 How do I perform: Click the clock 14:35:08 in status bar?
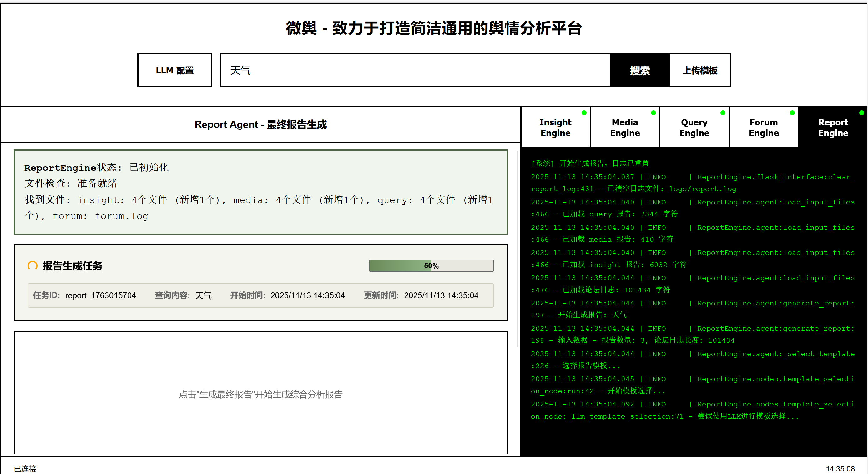(840, 469)
